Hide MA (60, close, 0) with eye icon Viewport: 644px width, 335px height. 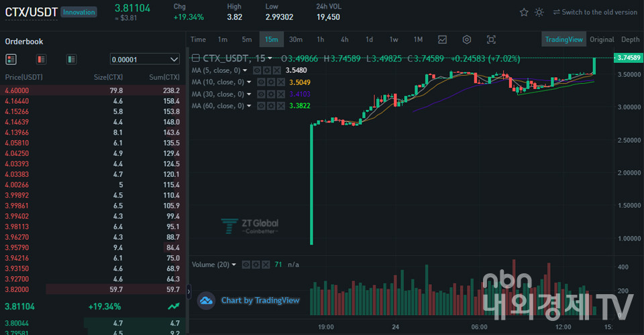[x=261, y=106]
